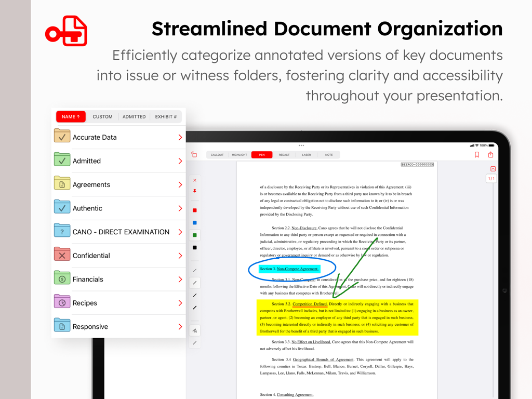The width and height of the screenshot is (532, 399).
Task: Click the snapshot icon top-left of toolbar
Action: point(194,154)
